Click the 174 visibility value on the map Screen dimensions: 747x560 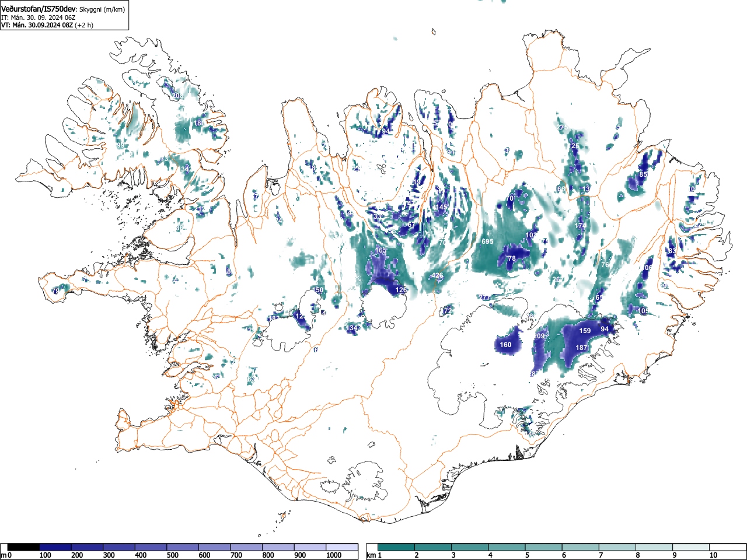(580, 226)
